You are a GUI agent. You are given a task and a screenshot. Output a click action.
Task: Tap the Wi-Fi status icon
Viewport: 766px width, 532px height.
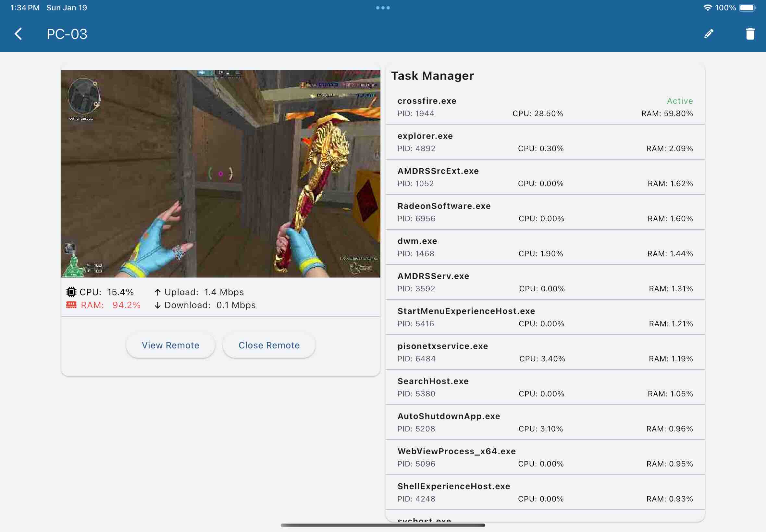707,7
